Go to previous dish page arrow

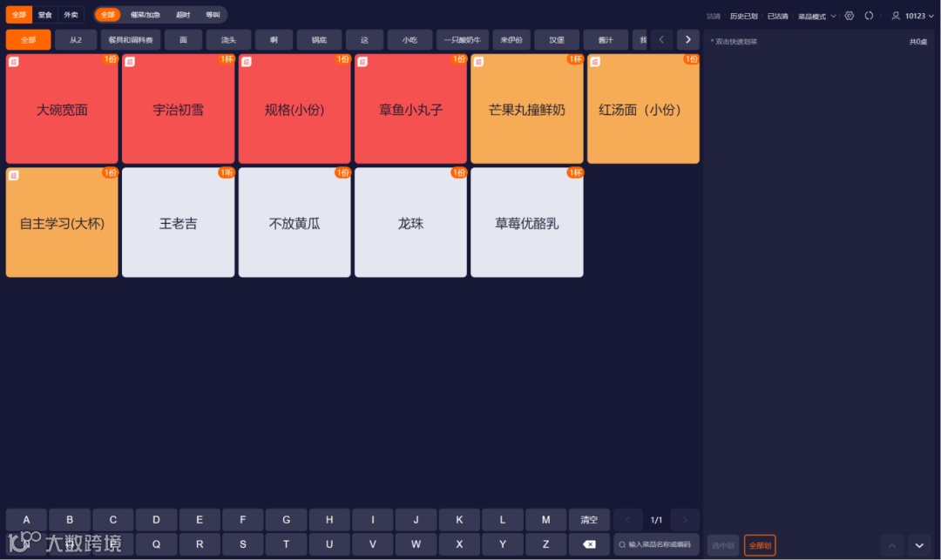[x=628, y=520]
